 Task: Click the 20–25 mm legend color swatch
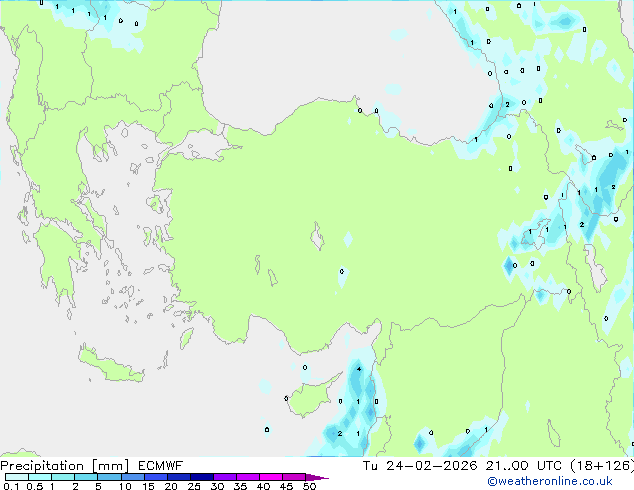tap(178, 477)
